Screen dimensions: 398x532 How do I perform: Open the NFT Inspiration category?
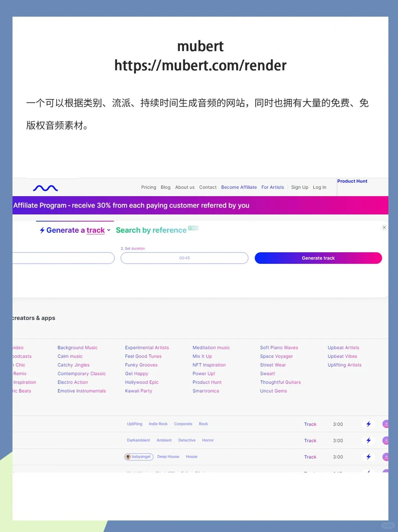209,365
